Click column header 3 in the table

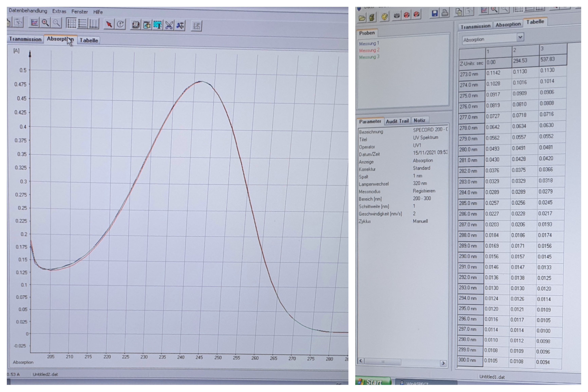point(553,49)
